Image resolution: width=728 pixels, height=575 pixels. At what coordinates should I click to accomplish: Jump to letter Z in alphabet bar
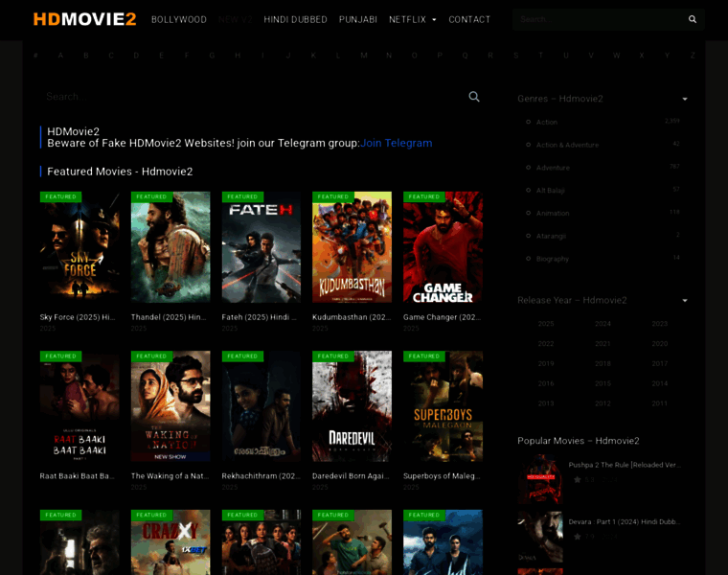(693, 56)
